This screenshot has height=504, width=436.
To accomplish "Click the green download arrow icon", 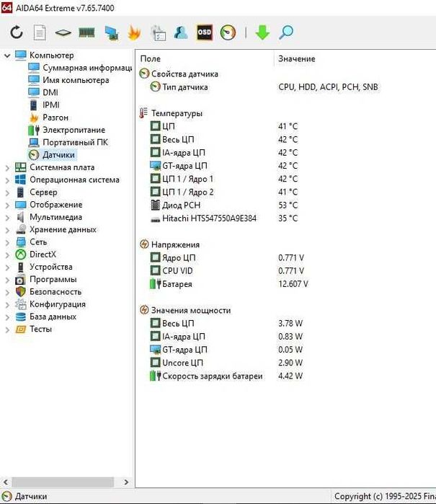I will coord(262,32).
